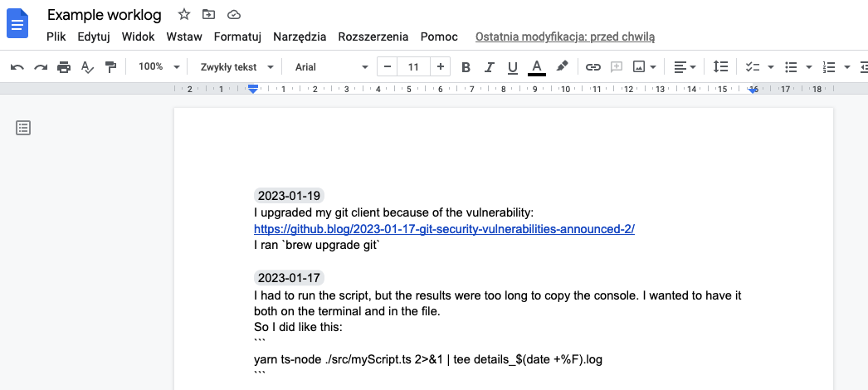Increase the font size
The width and height of the screenshot is (868, 390).
click(440, 67)
